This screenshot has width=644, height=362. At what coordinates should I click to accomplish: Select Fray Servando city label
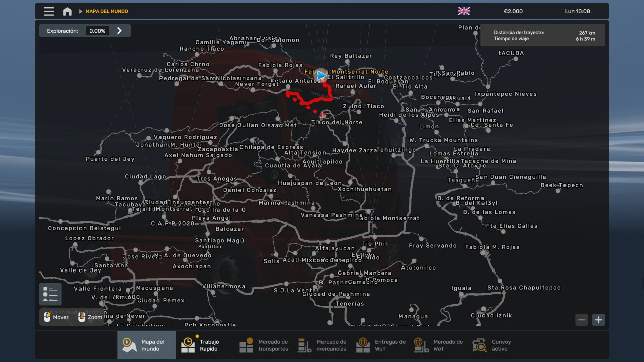coord(433,246)
